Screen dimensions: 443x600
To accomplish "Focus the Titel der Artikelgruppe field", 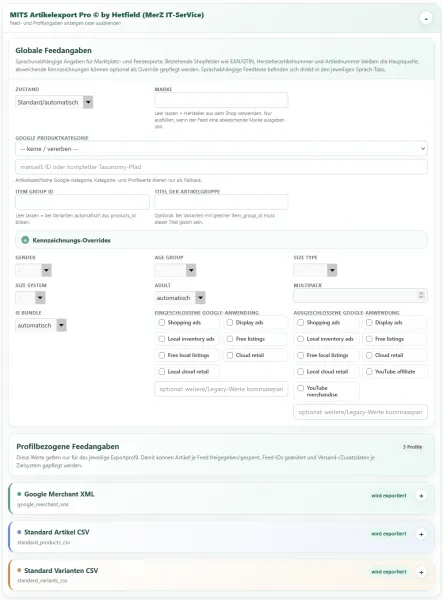I will click(221, 202).
